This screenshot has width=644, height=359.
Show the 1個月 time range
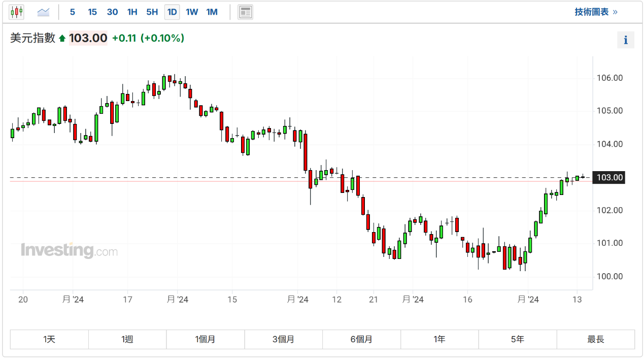tap(205, 339)
